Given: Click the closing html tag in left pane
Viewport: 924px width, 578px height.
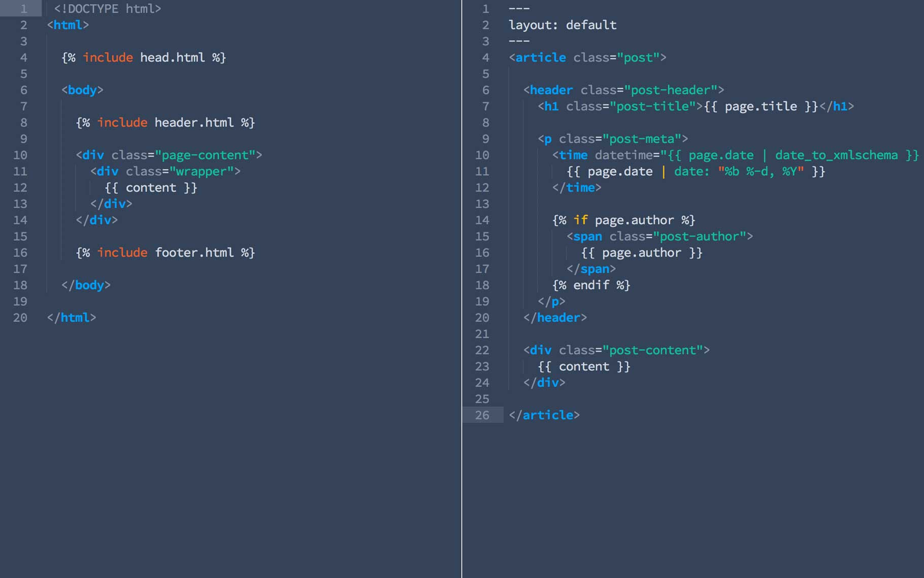Looking at the screenshot, I should (72, 317).
